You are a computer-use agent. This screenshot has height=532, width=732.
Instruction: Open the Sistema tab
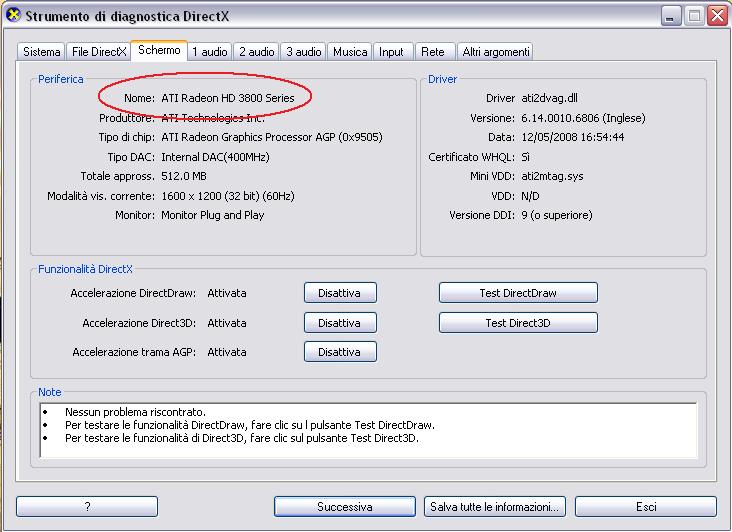(x=42, y=52)
